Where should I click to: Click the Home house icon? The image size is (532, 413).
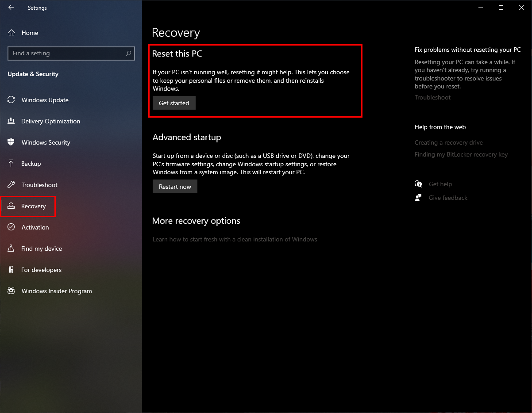pos(12,33)
